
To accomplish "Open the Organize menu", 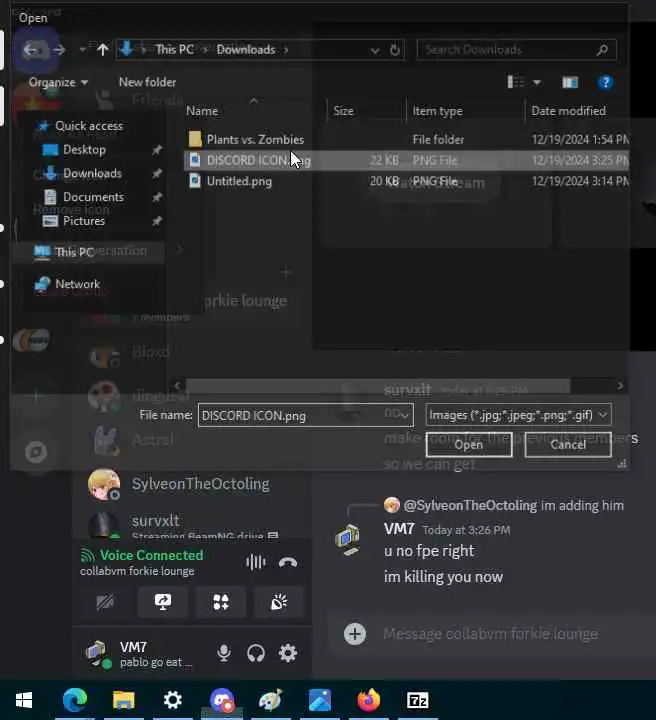I will (58, 82).
